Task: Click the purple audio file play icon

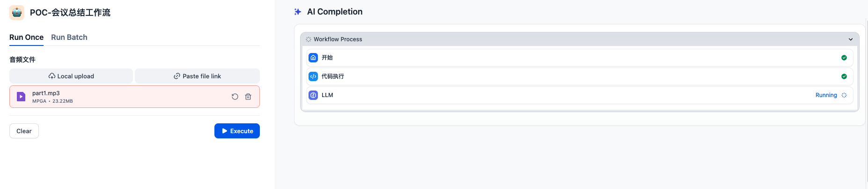Action: click(x=21, y=97)
